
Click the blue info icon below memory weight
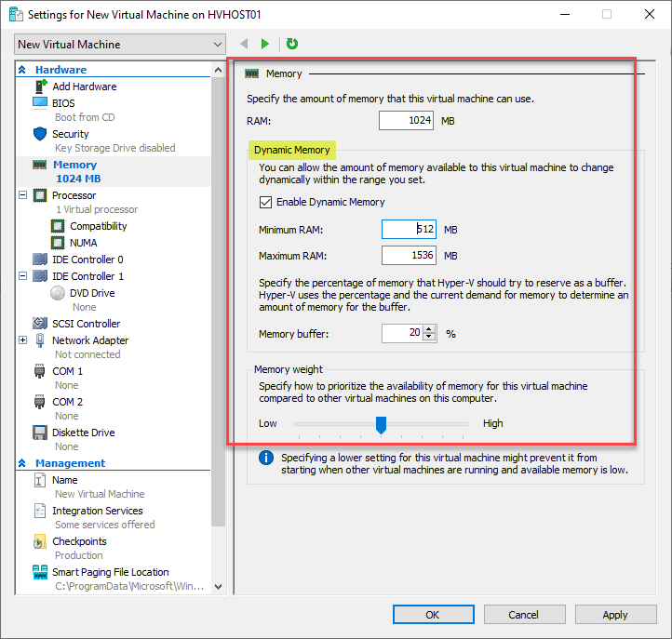coord(265,458)
